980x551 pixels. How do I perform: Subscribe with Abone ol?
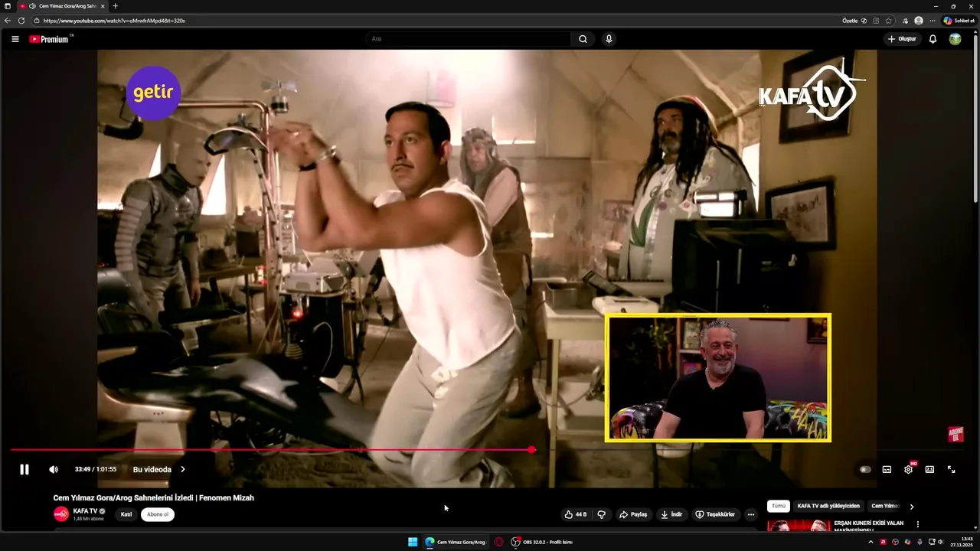point(158,514)
